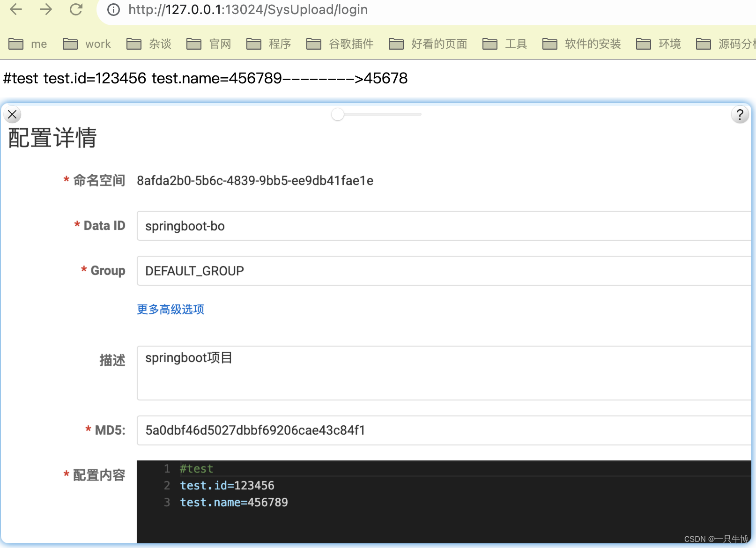Click the site info icon in address bar
The height and width of the screenshot is (548, 756).
tap(113, 10)
